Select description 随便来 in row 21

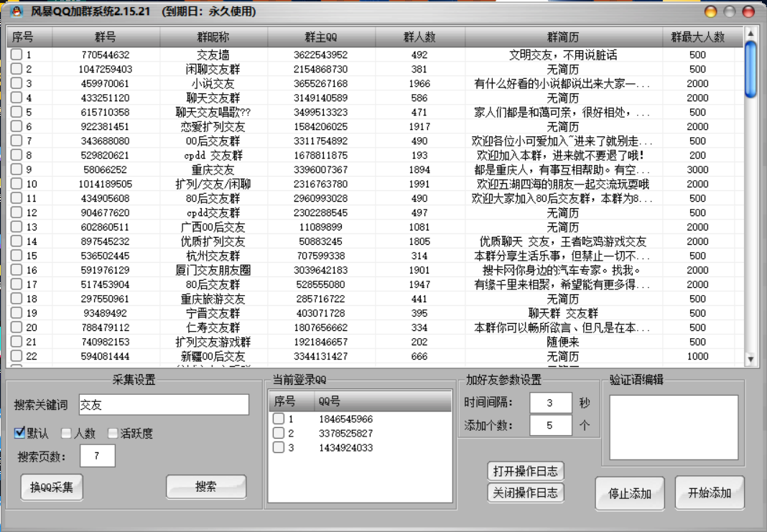(564, 342)
